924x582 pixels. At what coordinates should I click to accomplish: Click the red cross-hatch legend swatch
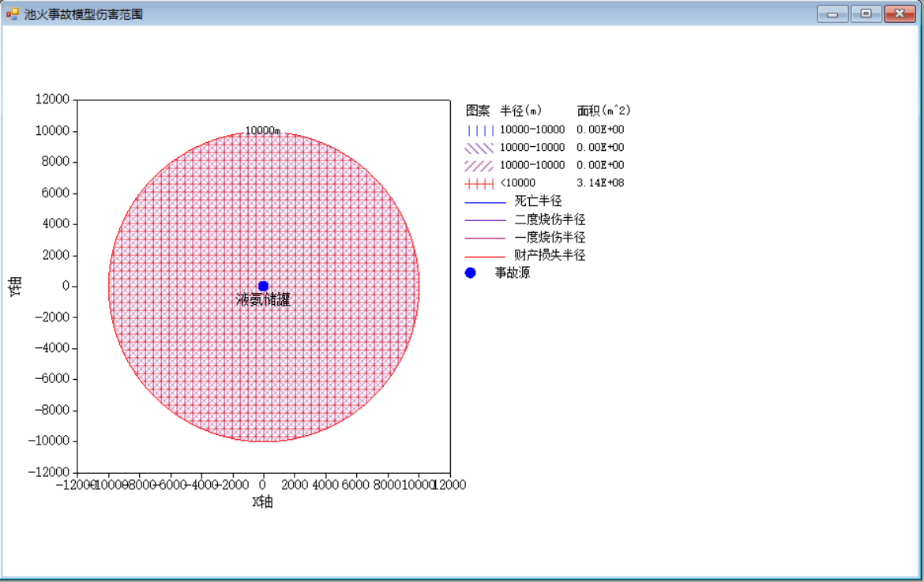pyautogui.click(x=479, y=184)
